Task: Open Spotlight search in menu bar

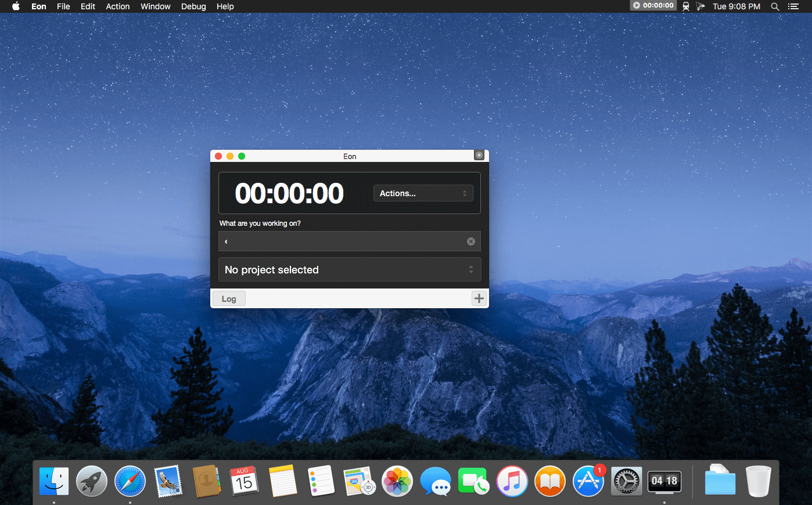Action: 775,6
